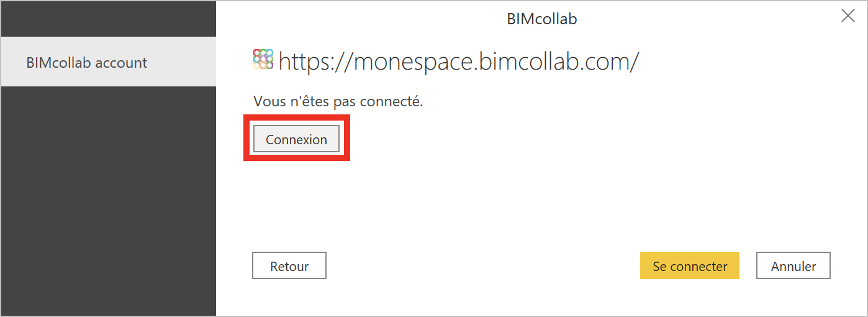The width and height of the screenshot is (868, 317).
Task: Open the login prompt via Connexion
Action: (296, 139)
